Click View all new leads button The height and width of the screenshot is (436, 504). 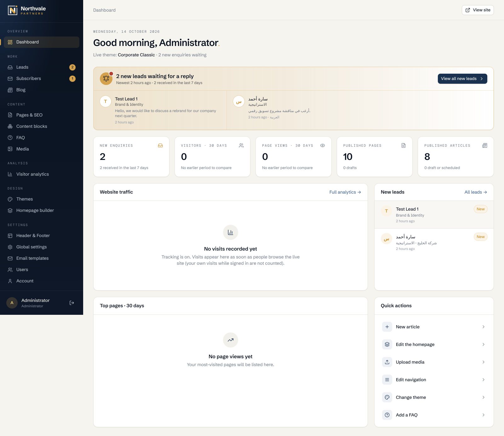pos(462,79)
